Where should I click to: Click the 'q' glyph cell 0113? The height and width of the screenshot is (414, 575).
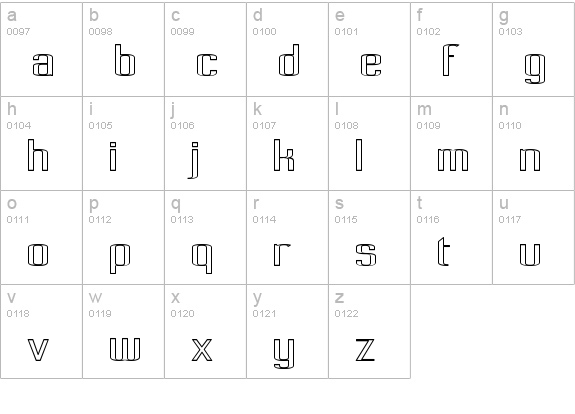click(205, 237)
